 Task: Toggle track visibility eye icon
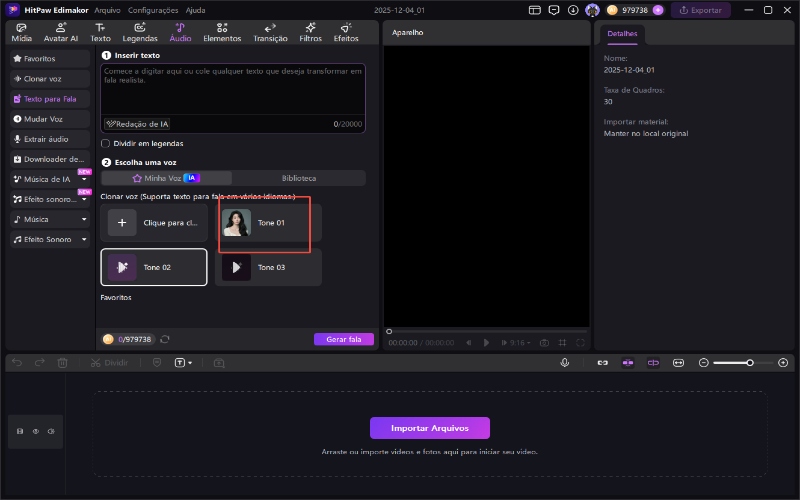click(36, 432)
